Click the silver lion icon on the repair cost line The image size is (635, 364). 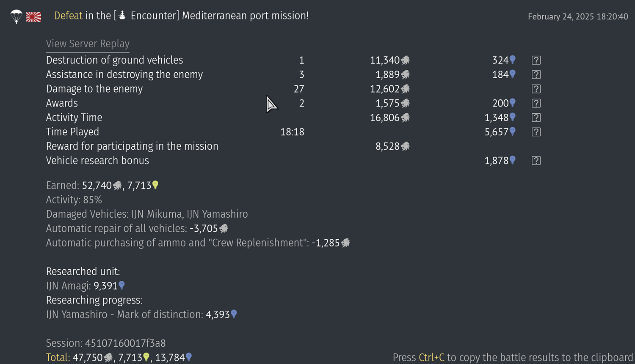[x=224, y=228]
